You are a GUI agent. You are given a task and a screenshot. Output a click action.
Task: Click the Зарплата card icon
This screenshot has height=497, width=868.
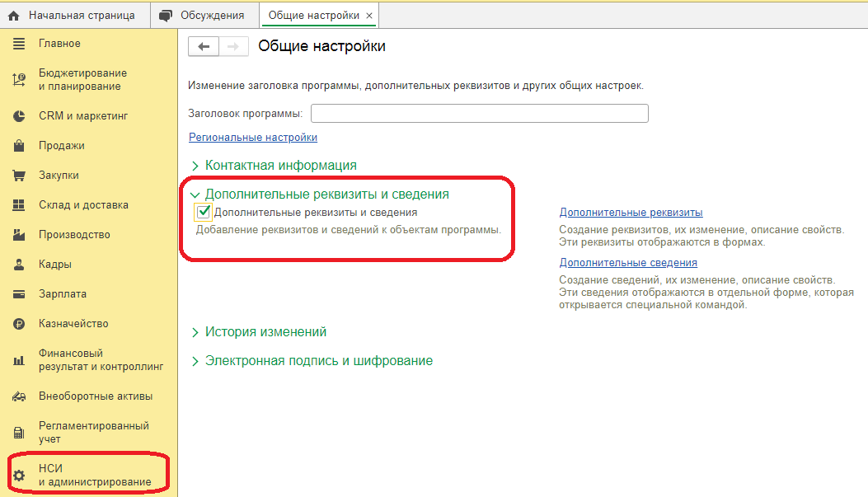pyautogui.click(x=19, y=294)
